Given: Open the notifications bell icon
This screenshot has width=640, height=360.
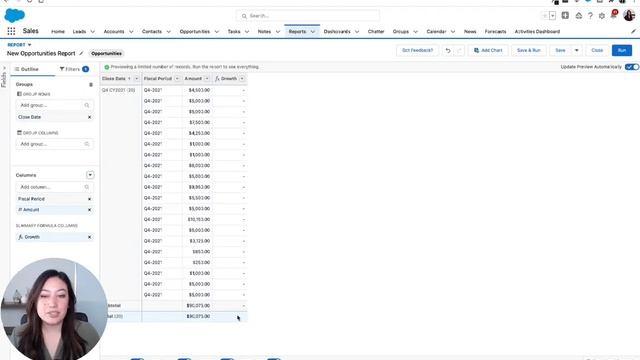Looking at the screenshot, I should pyautogui.click(x=613, y=15).
